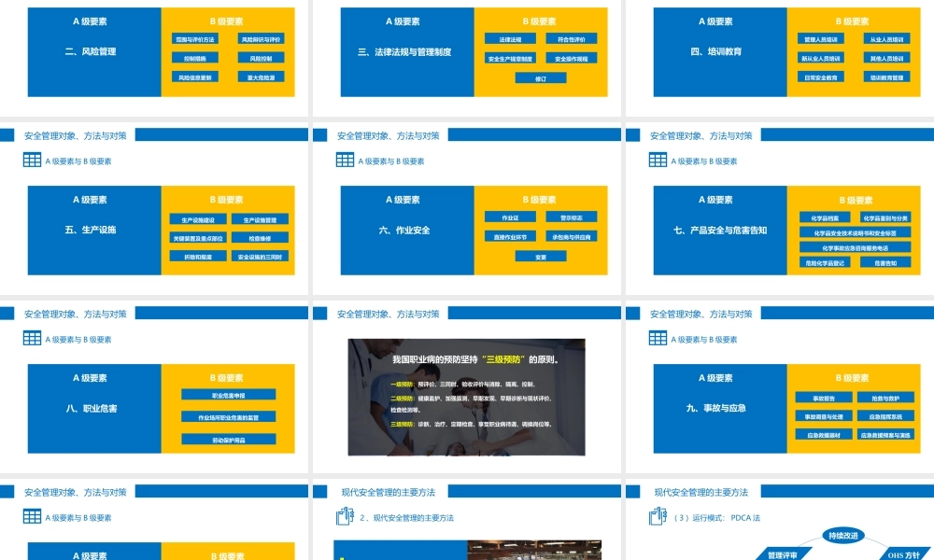Click the table icon on the 九、事故与应急 slide
Image resolution: width=934 pixels, height=560 pixels.
658,339
